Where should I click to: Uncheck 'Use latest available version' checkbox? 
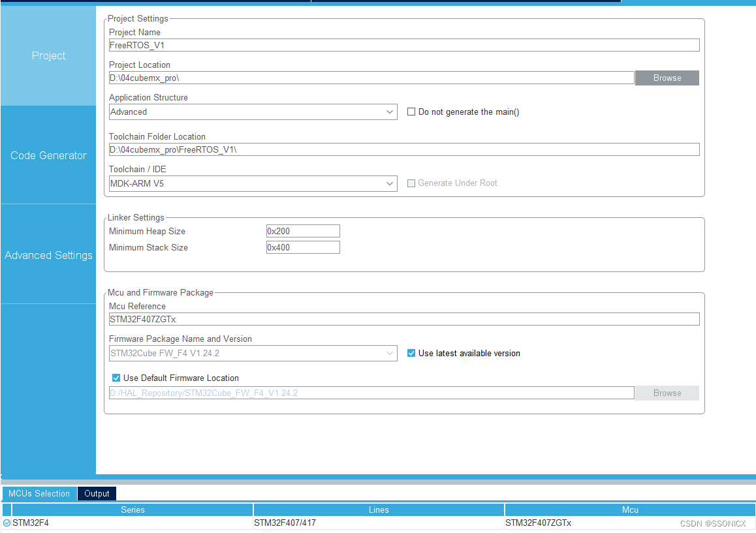pyautogui.click(x=411, y=353)
